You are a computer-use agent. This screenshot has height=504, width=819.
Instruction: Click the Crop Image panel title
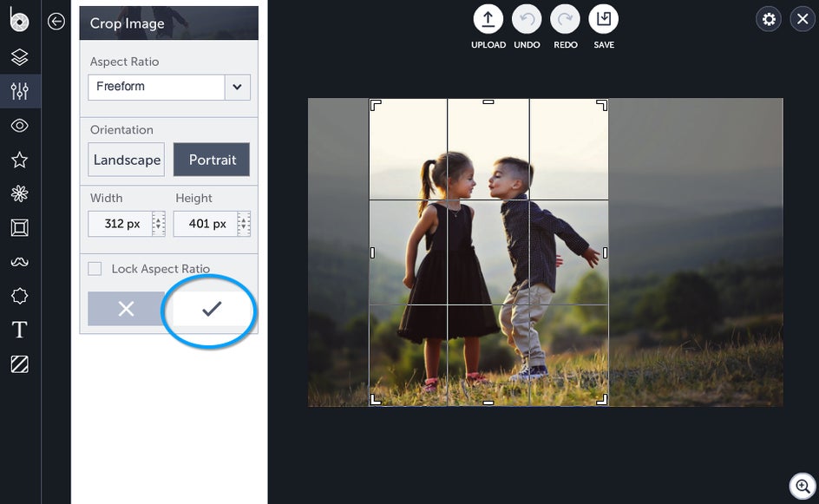pos(127,23)
